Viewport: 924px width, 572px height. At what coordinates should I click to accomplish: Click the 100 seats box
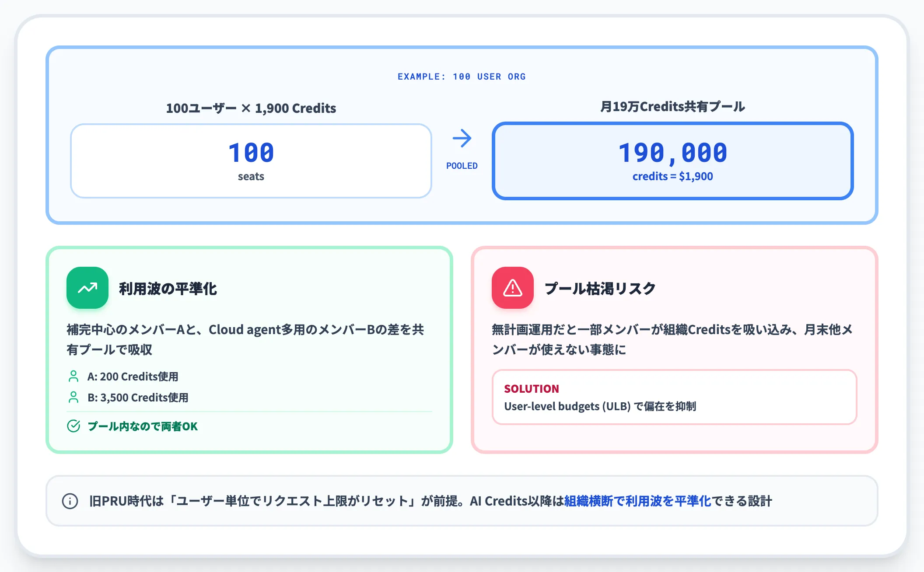251,161
